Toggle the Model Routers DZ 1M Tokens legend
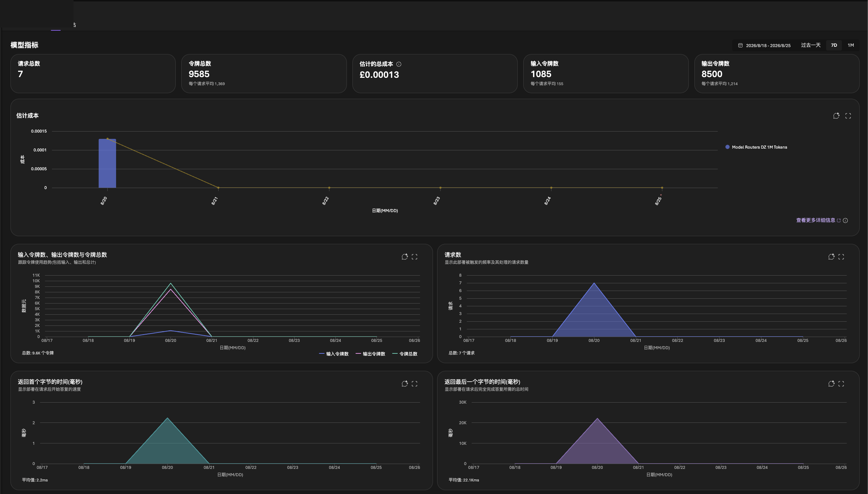The image size is (868, 494). pyautogui.click(x=756, y=147)
